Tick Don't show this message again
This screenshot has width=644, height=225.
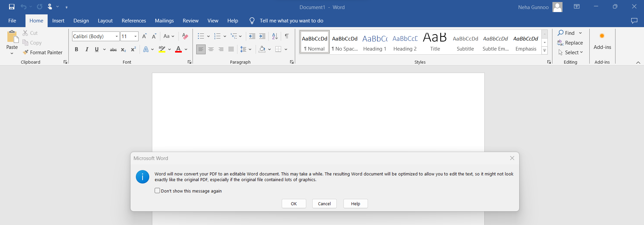(x=157, y=191)
